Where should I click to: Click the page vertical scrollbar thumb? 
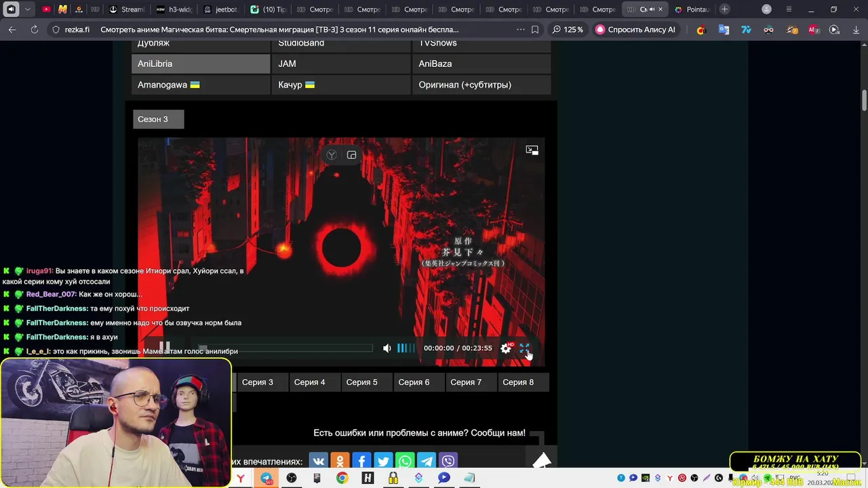tap(865, 100)
